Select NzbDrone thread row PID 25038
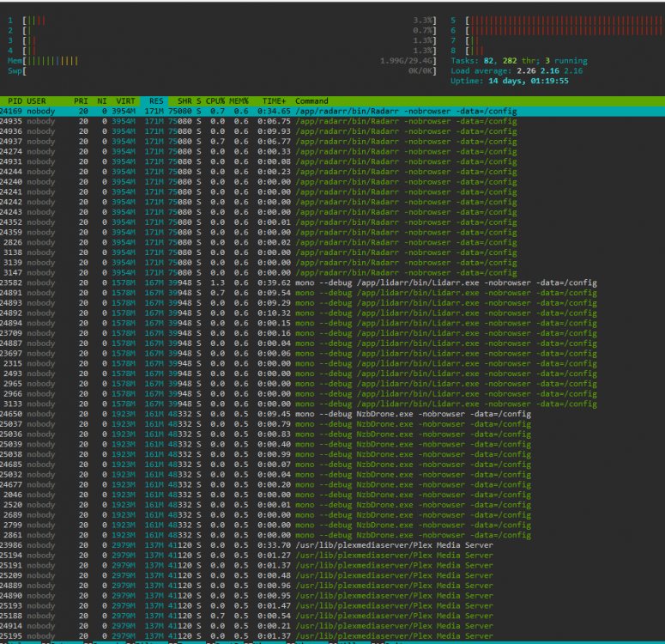Screen dimensions: 665x644 333,454
